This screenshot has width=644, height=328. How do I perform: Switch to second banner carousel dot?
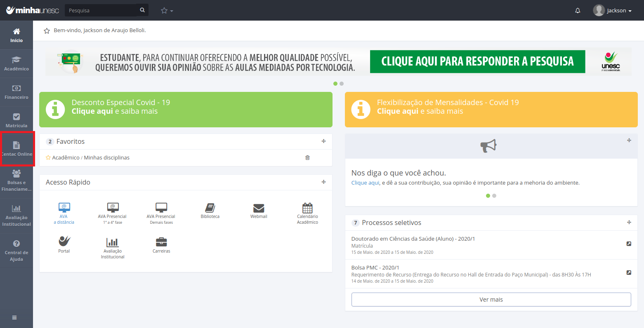(342, 84)
